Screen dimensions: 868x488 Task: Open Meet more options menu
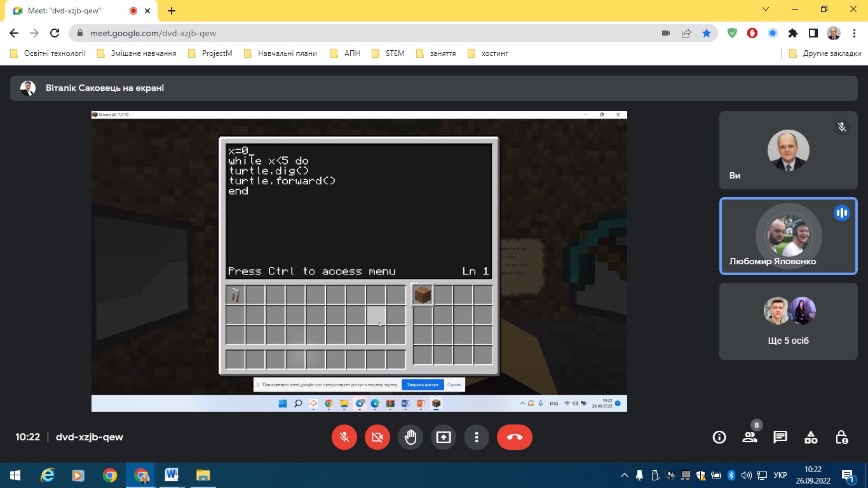click(x=477, y=437)
